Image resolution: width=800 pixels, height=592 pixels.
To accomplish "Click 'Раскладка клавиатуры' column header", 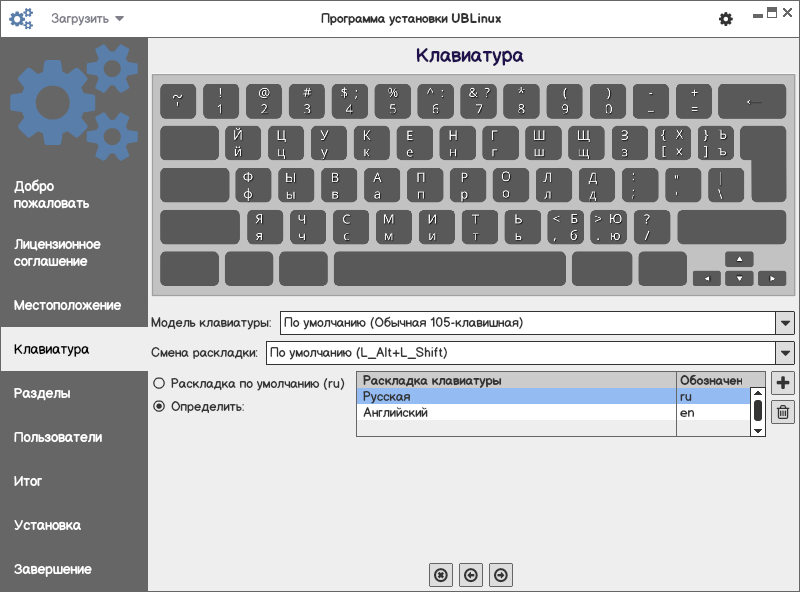I will click(x=516, y=380).
